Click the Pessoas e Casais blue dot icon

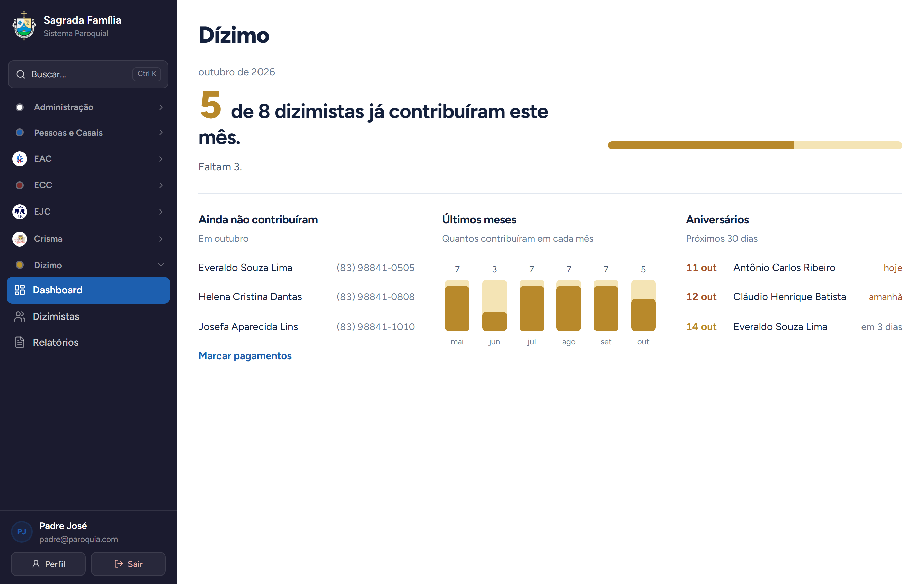20,133
